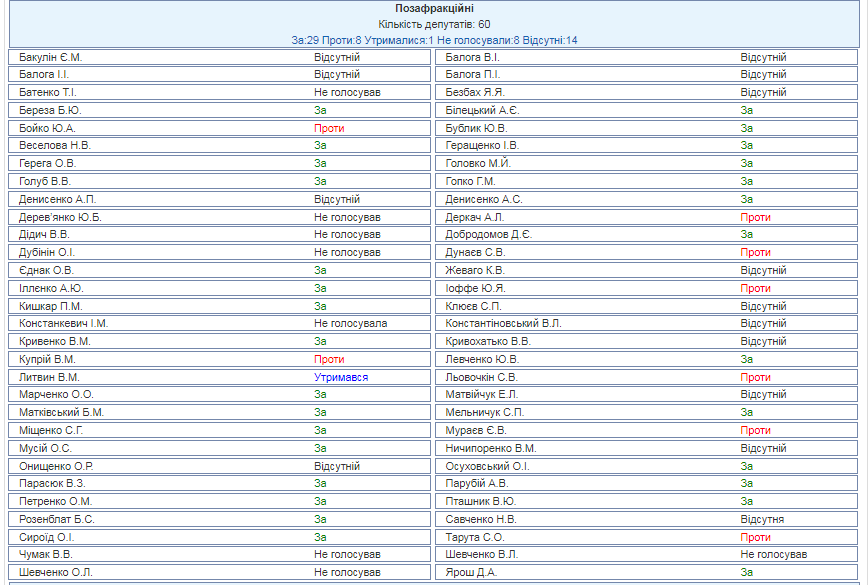
Task: Click the name Геращенко І.В.
Action: [x=482, y=146]
